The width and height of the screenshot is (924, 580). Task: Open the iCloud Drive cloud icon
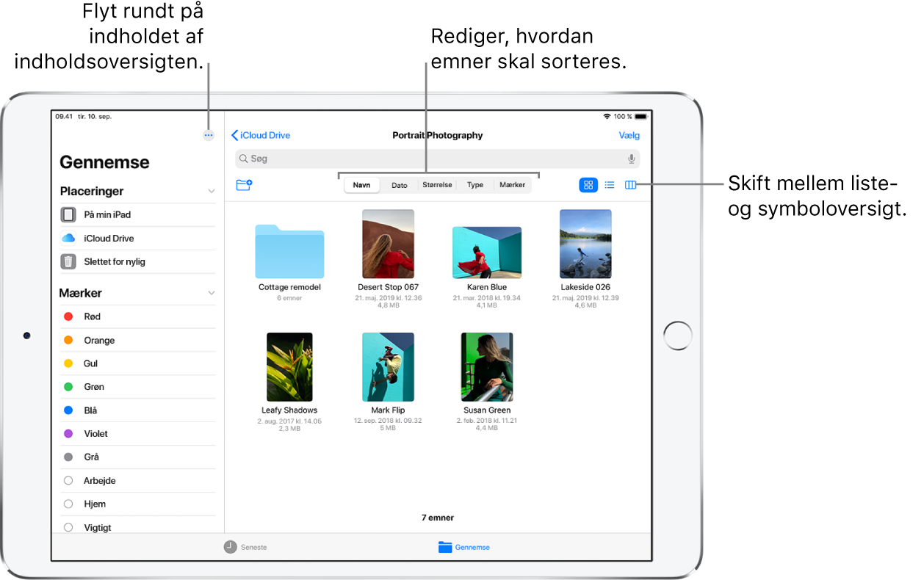(68, 239)
